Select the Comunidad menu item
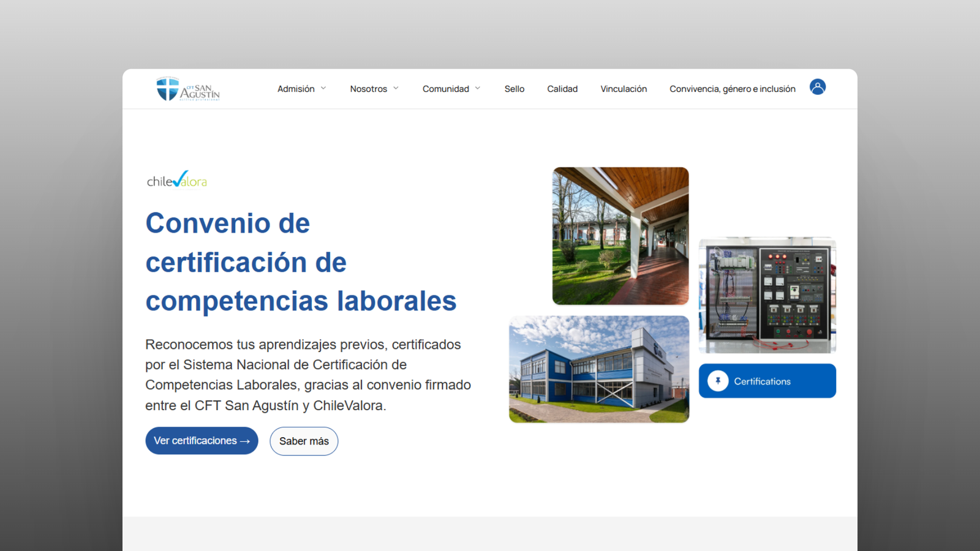Image resolution: width=980 pixels, height=551 pixels. click(x=445, y=89)
